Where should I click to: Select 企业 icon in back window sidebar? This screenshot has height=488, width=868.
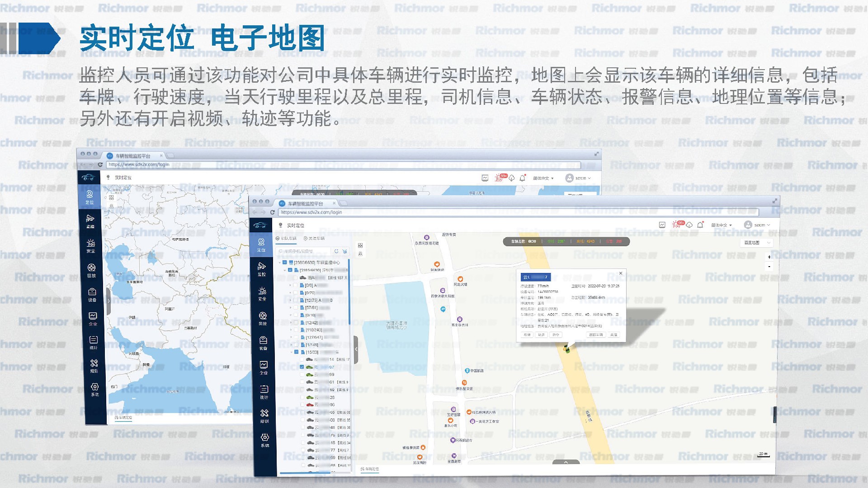click(x=93, y=316)
